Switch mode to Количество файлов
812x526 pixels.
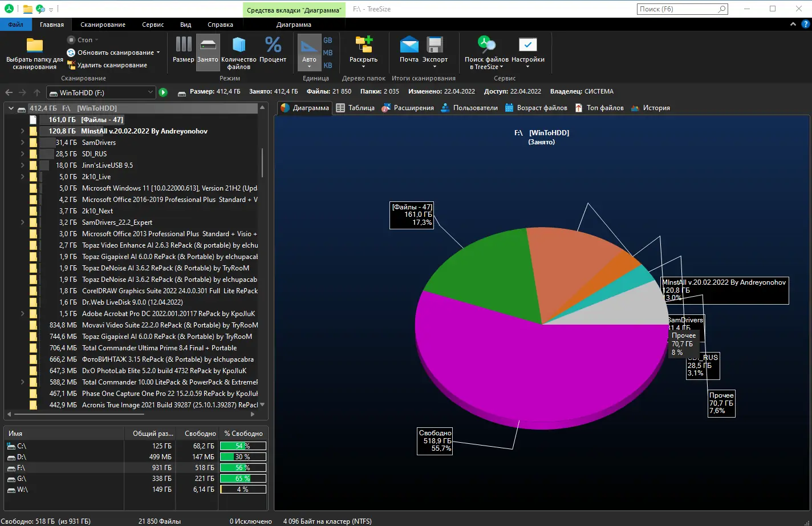click(x=239, y=52)
